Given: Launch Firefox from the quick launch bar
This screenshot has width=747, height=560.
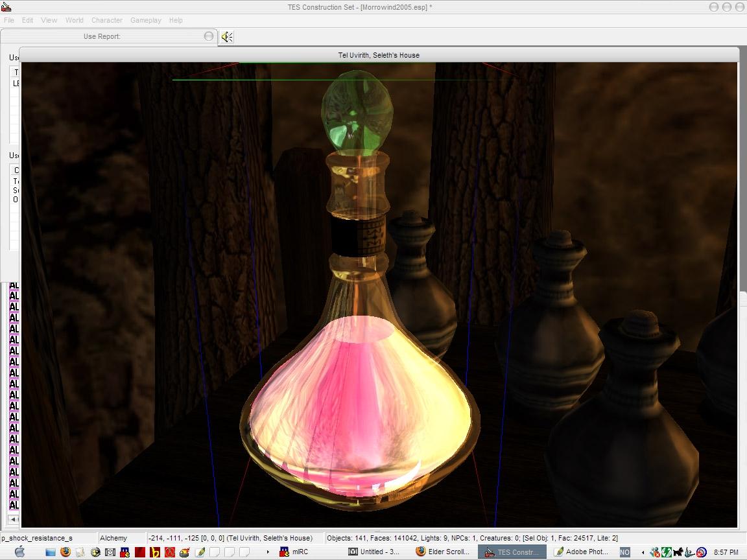Looking at the screenshot, I should click(x=65, y=552).
